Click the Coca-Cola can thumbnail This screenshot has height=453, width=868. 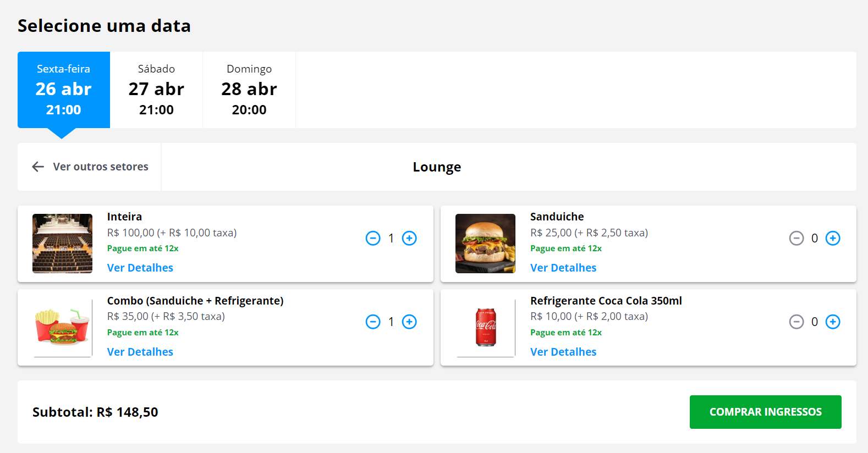point(486,327)
